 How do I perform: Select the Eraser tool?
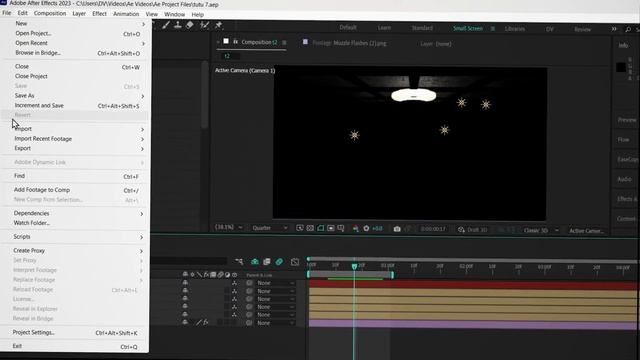[190, 25]
